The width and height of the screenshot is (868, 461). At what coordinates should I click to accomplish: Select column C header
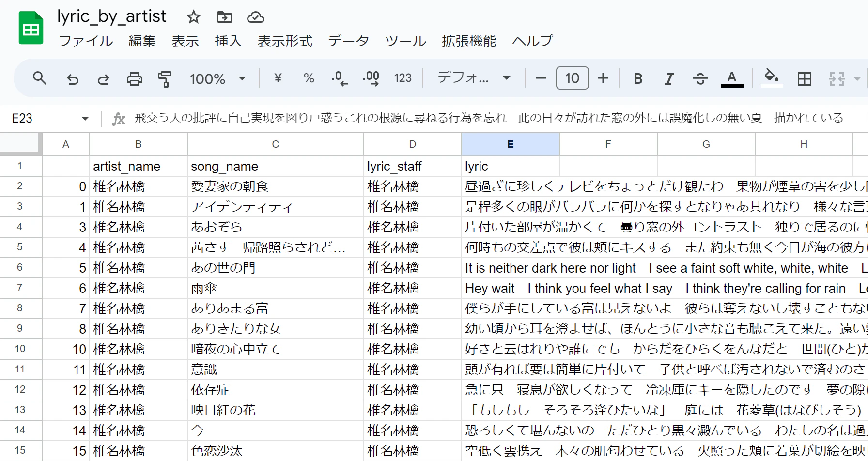(276, 144)
